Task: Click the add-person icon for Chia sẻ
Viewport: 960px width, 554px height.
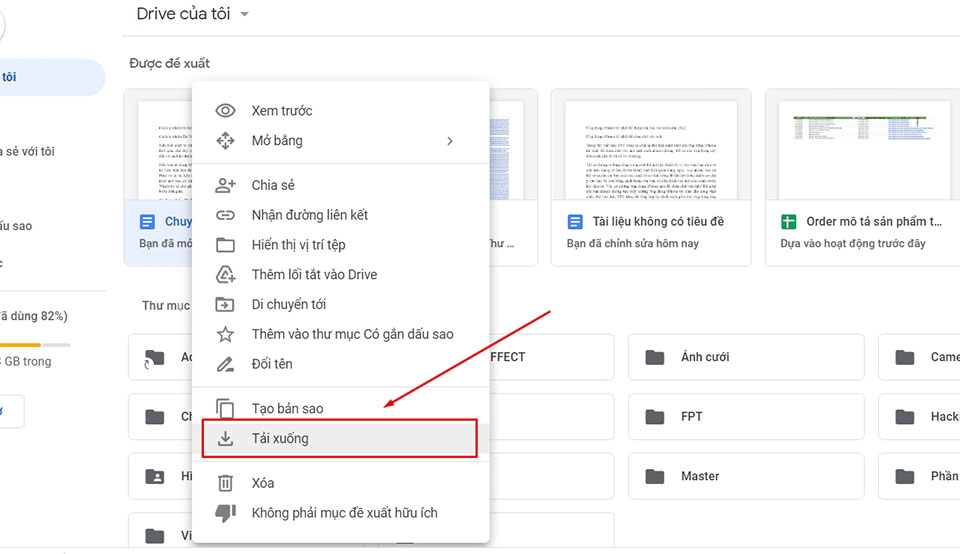Action: click(x=225, y=185)
